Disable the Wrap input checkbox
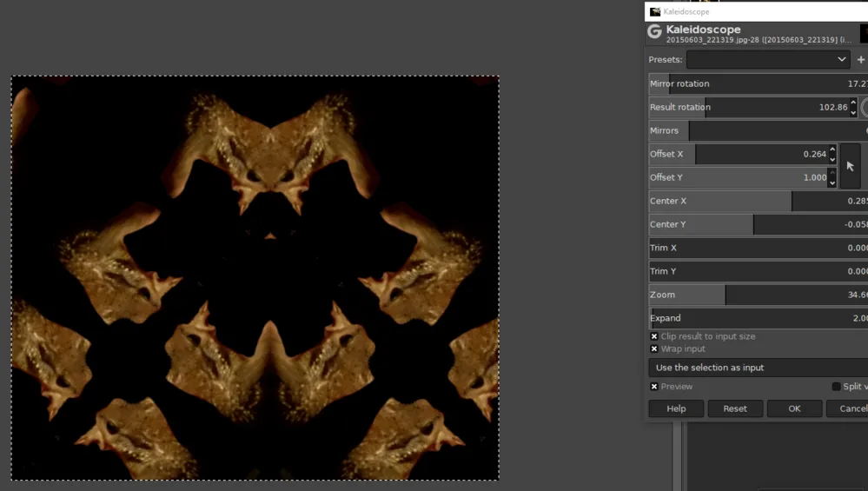Viewport: 868px width, 491px height. (x=654, y=349)
